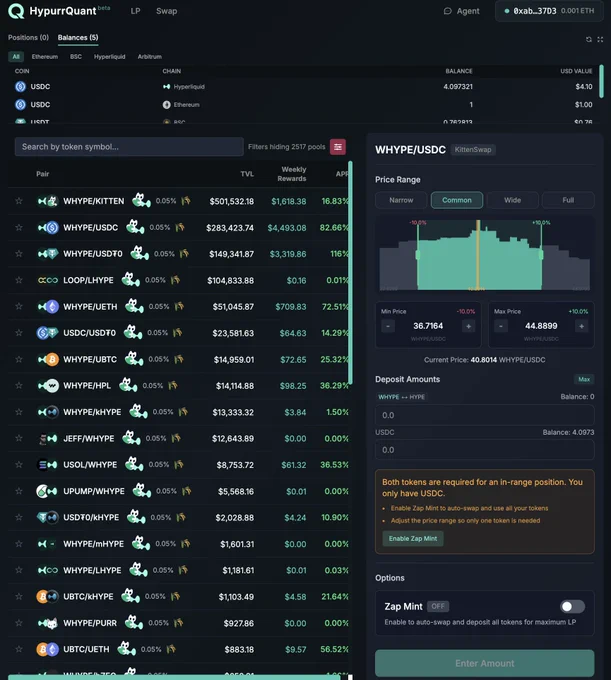Click the refresh balances icon
The image size is (611, 680).
click(x=588, y=39)
